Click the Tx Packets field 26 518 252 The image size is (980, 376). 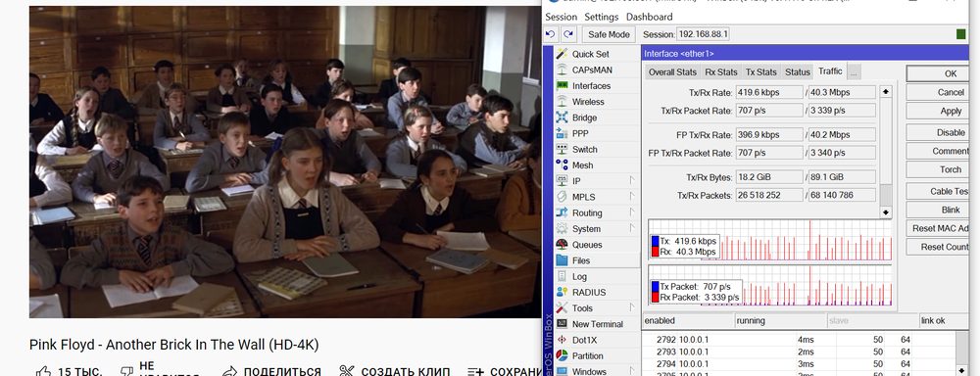pyautogui.click(x=769, y=196)
